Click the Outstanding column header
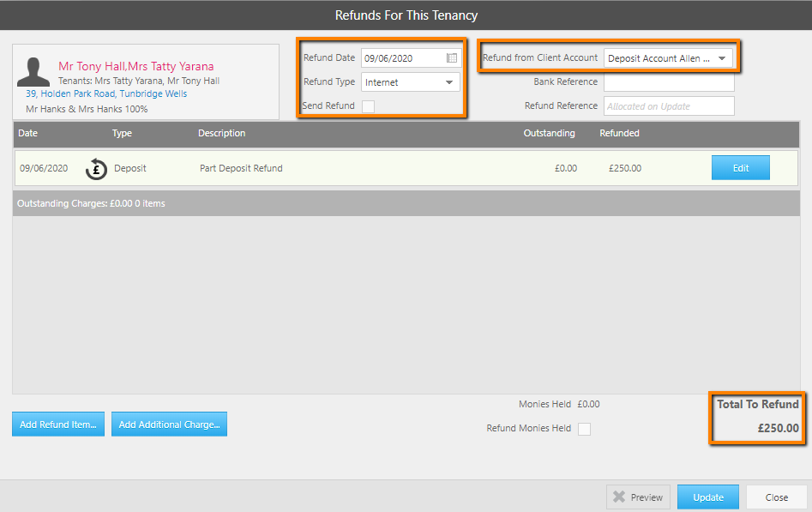Screen dimensions: 812x512 (549, 133)
